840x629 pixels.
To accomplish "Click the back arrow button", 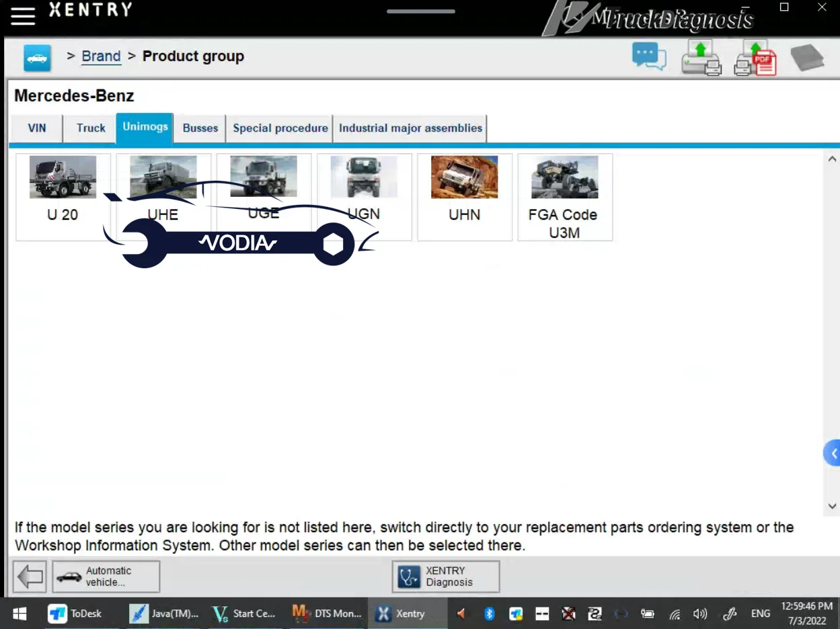I will (x=30, y=577).
